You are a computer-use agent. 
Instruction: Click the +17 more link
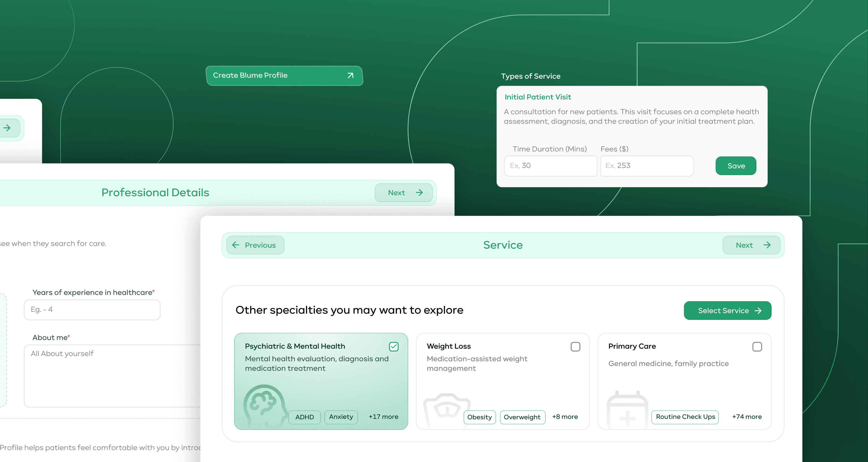(383, 417)
